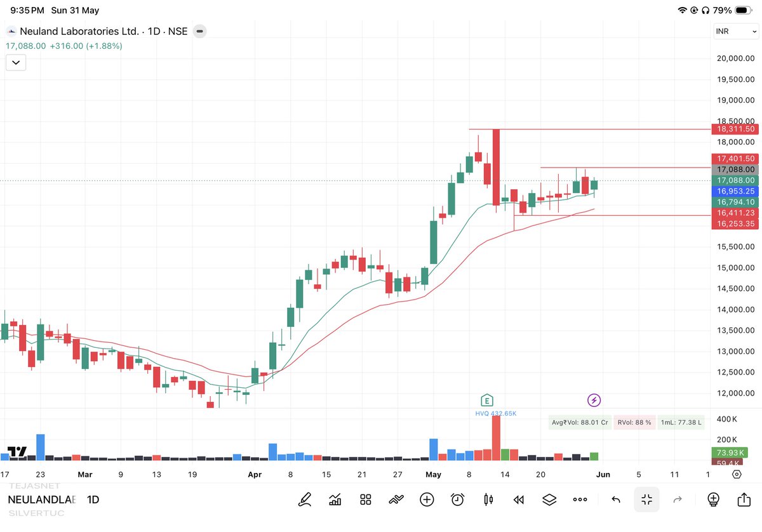The height and width of the screenshot is (532, 762).
Task: Tap the HVQ 432.65K volume label
Action: pos(496,413)
